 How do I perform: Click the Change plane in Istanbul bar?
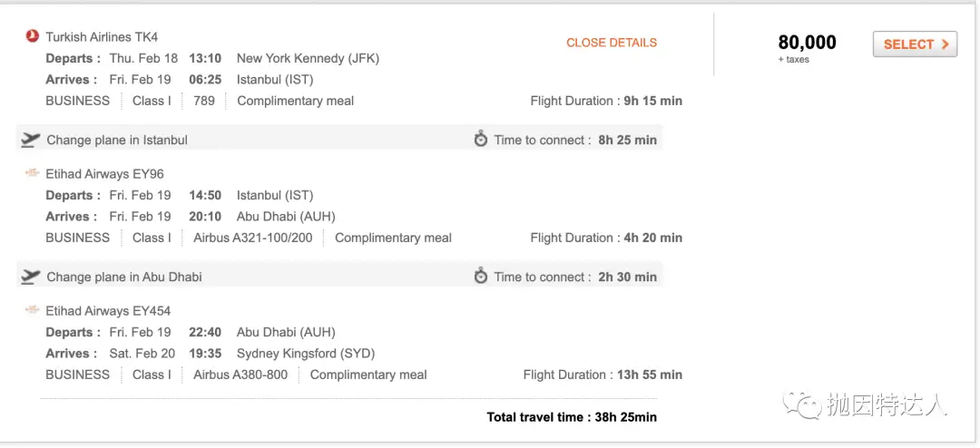coord(339,140)
